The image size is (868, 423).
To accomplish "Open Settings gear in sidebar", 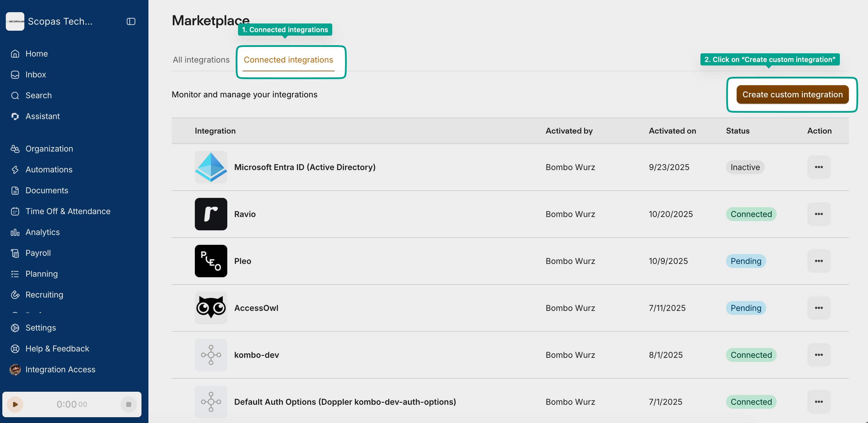I will [15, 328].
